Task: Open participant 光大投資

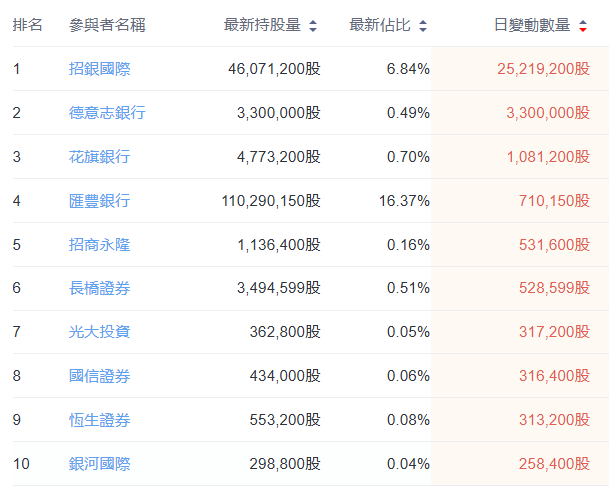Action: pos(99,332)
